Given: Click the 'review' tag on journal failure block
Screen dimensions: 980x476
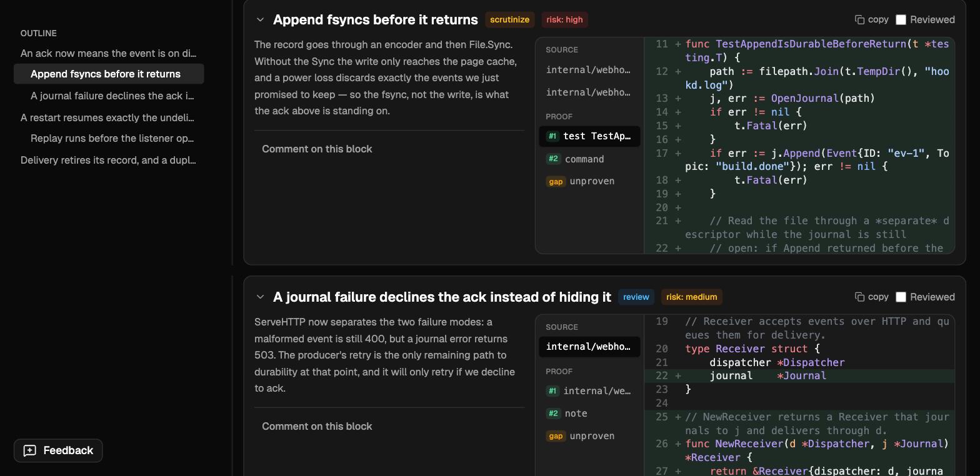Looking at the screenshot, I should 636,297.
